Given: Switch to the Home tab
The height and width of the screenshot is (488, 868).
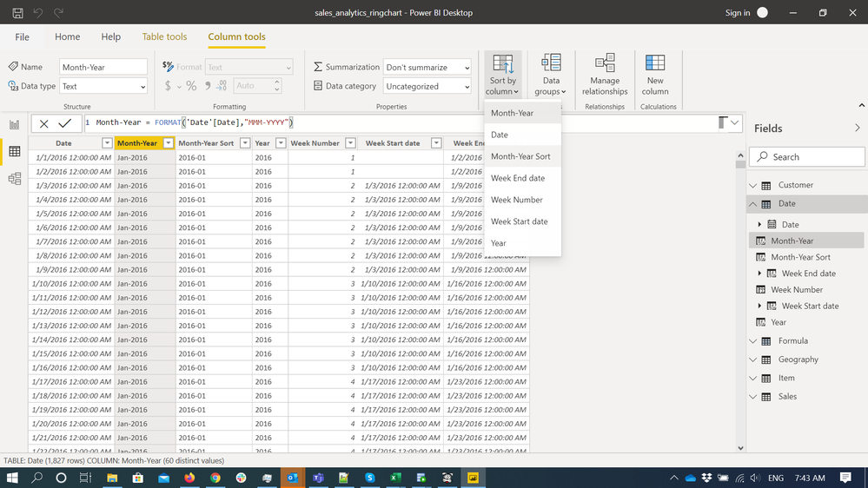Looking at the screenshot, I should pyautogui.click(x=68, y=37).
